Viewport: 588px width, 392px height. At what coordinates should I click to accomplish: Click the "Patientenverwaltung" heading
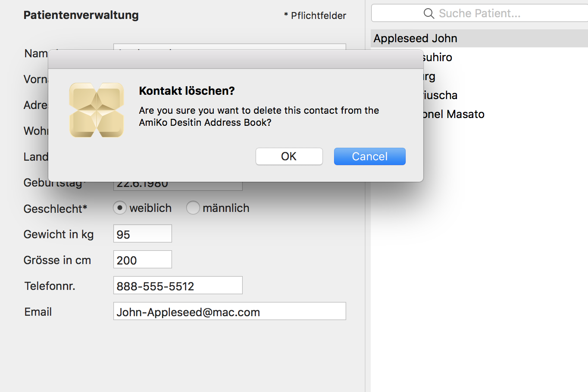pos(81,15)
